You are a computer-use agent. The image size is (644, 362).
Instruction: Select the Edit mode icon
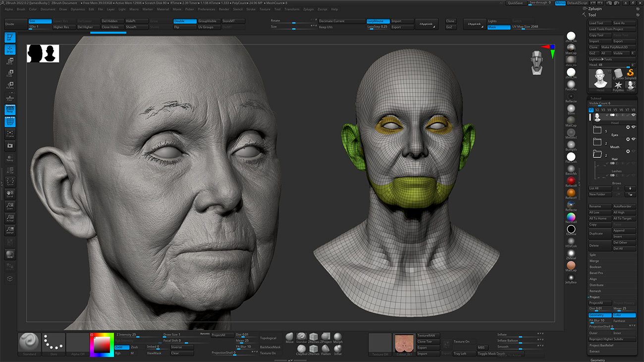(x=10, y=38)
